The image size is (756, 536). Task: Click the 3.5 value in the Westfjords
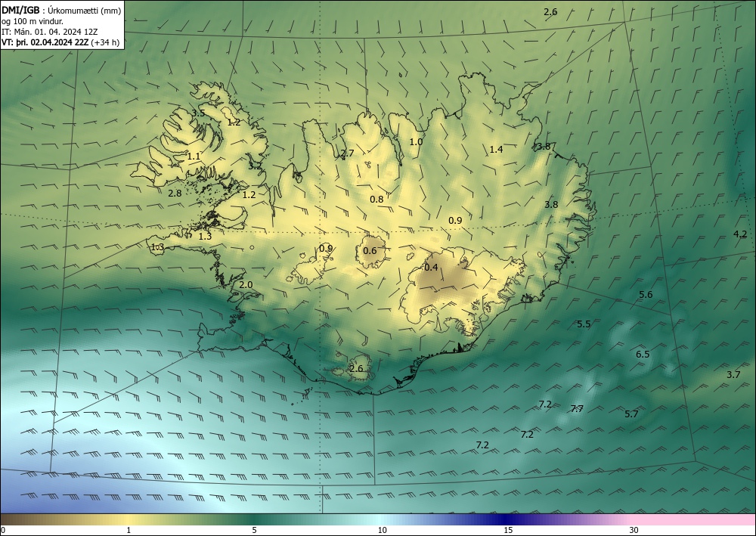tap(199, 113)
